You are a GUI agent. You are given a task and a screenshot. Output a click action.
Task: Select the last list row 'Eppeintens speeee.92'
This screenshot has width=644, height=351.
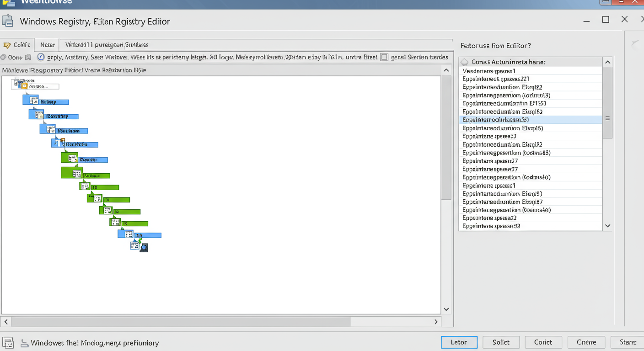pos(531,226)
